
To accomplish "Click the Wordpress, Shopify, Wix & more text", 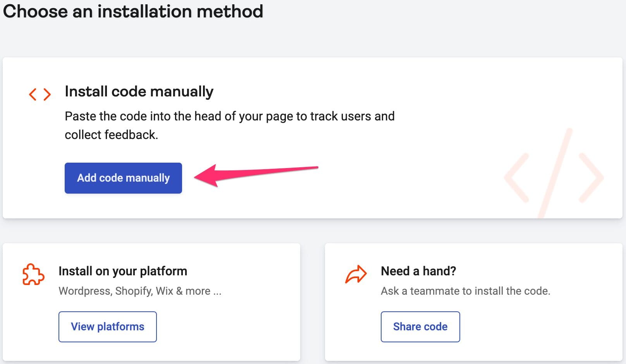I will pyautogui.click(x=140, y=291).
